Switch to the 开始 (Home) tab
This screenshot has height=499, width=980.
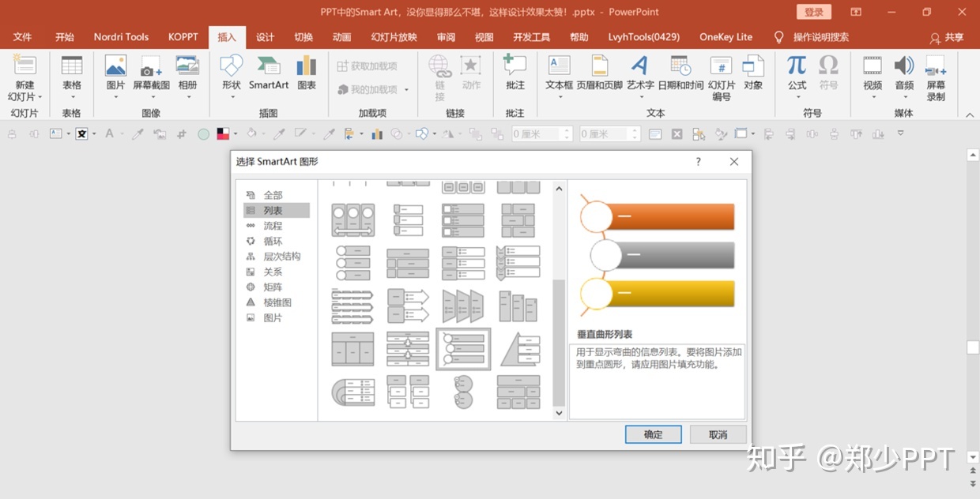tap(65, 37)
